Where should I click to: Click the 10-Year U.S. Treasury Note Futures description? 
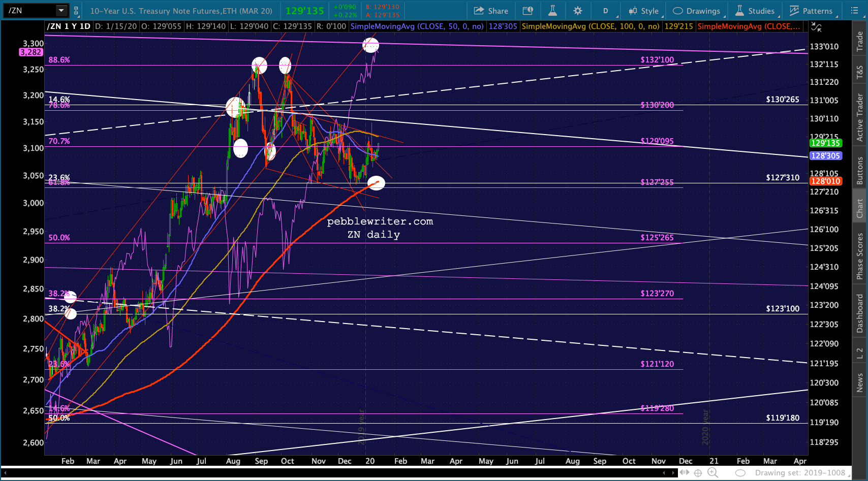click(x=181, y=11)
